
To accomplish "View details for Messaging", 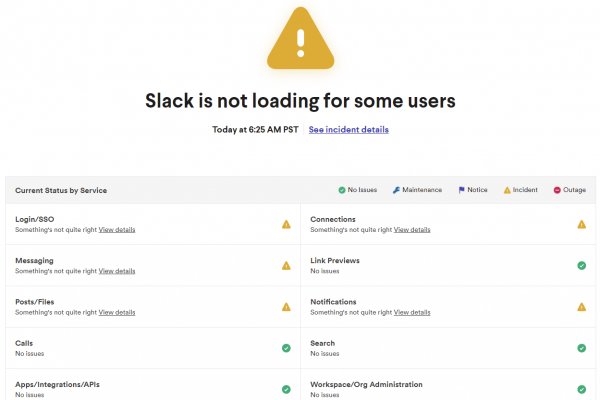I will point(117,271).
